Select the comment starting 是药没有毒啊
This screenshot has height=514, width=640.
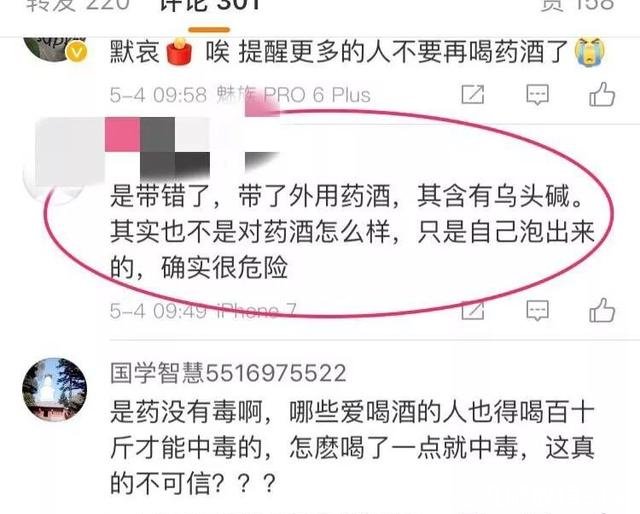tap(352, 447)
